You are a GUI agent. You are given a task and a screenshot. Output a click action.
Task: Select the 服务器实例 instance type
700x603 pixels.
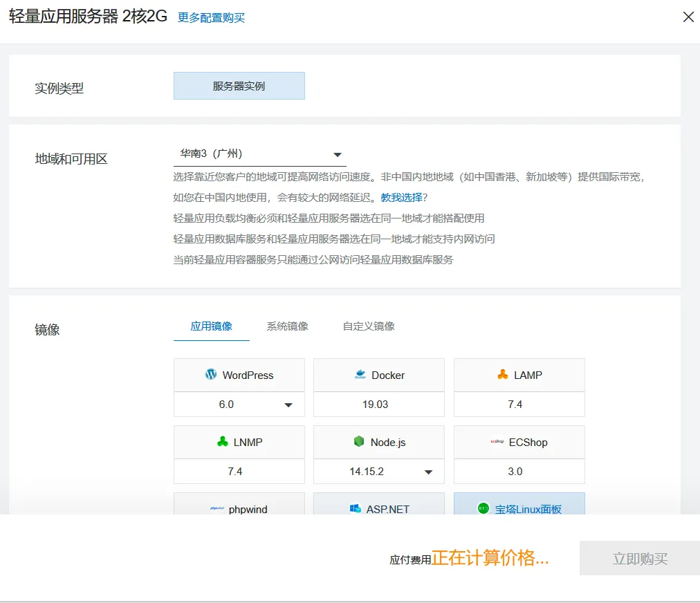(x=239, y=86)
